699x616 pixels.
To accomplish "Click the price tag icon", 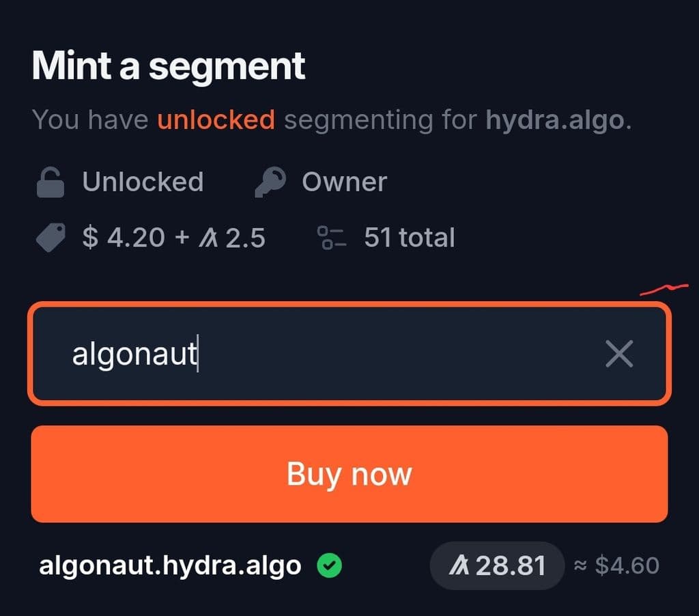I will (51, 238).
